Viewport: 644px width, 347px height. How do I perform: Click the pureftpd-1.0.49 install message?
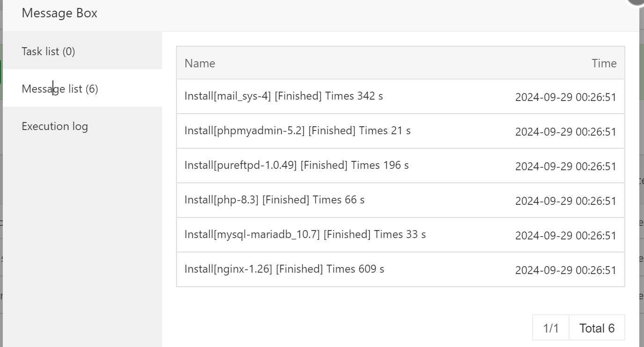pos(296,165)
